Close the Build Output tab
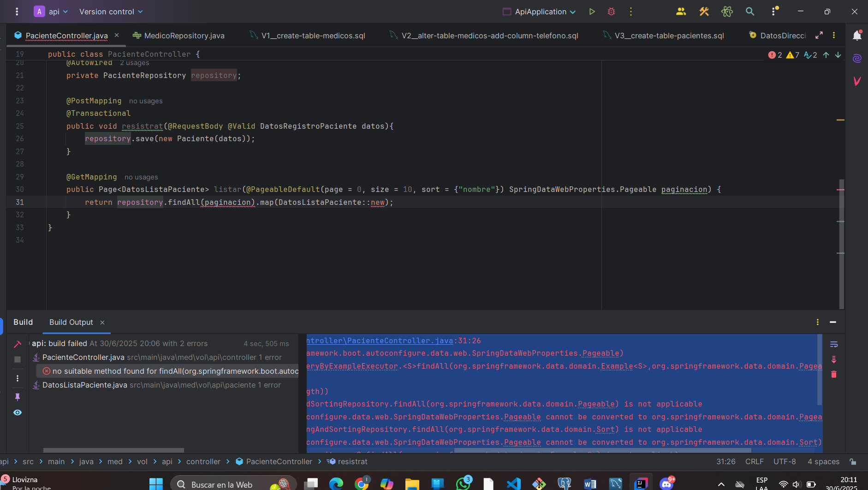The width and height of the screenshot is (868, 490). tap(102, 323)
